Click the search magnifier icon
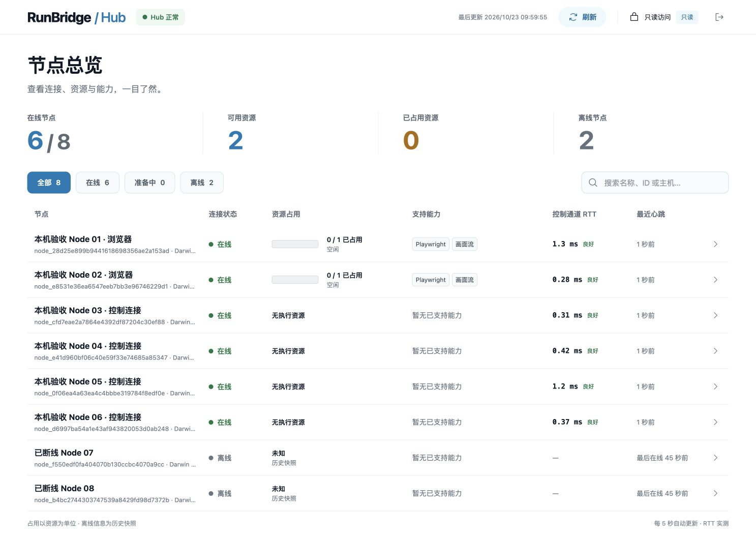This screenshot has height=538, width=756. pos(593,183)
